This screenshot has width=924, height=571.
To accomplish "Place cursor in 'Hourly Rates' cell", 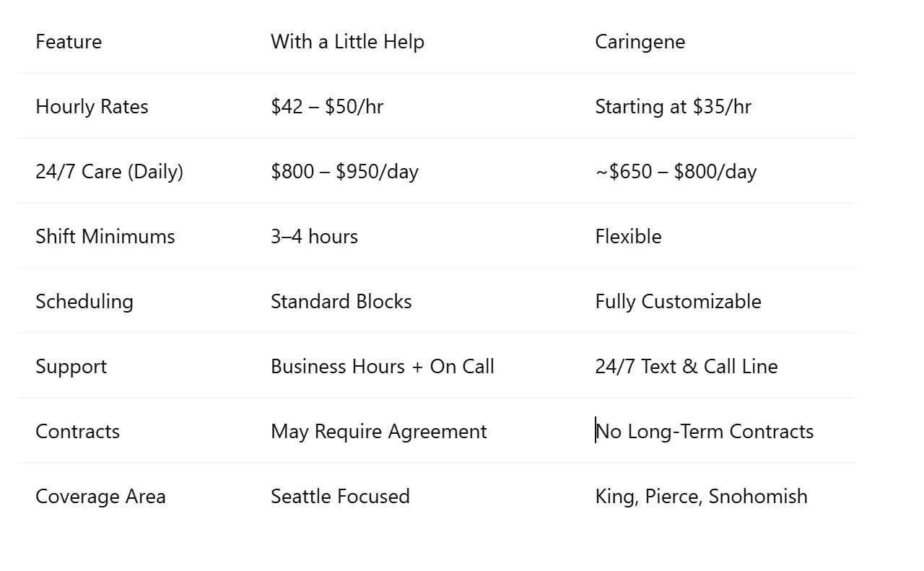I will point(92,107).
